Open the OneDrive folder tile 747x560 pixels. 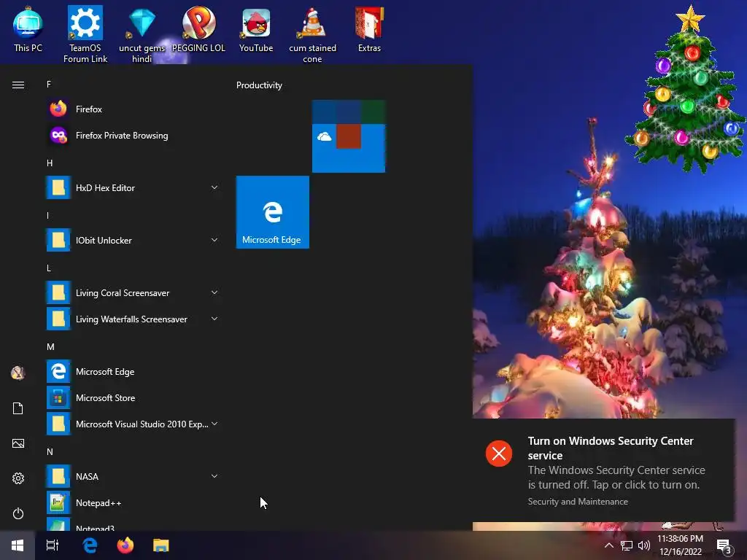(349, 136)
